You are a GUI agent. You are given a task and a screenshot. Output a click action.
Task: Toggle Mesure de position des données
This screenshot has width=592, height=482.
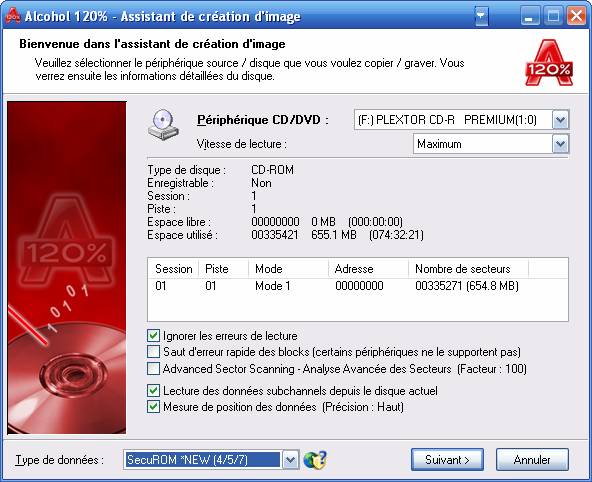click(x=153, y=407)
